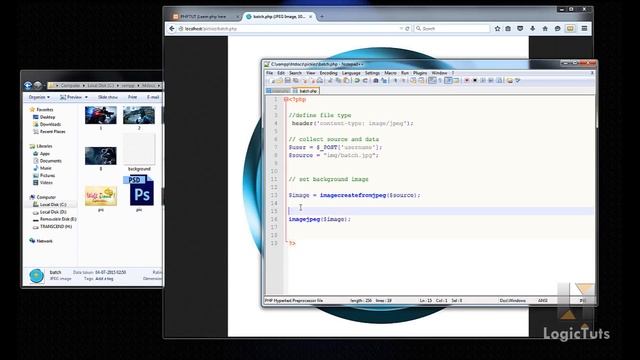Select Local Disk (D:) in Explorer sidebar
The height and width of the screenshot is (360, 640).
[50, 212]
